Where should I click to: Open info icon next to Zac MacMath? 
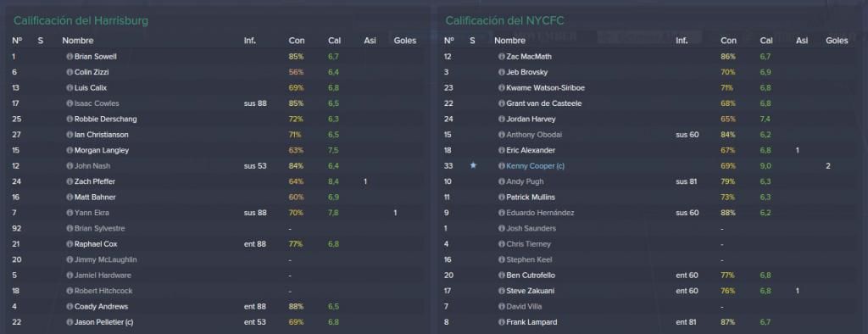point(502,57)
